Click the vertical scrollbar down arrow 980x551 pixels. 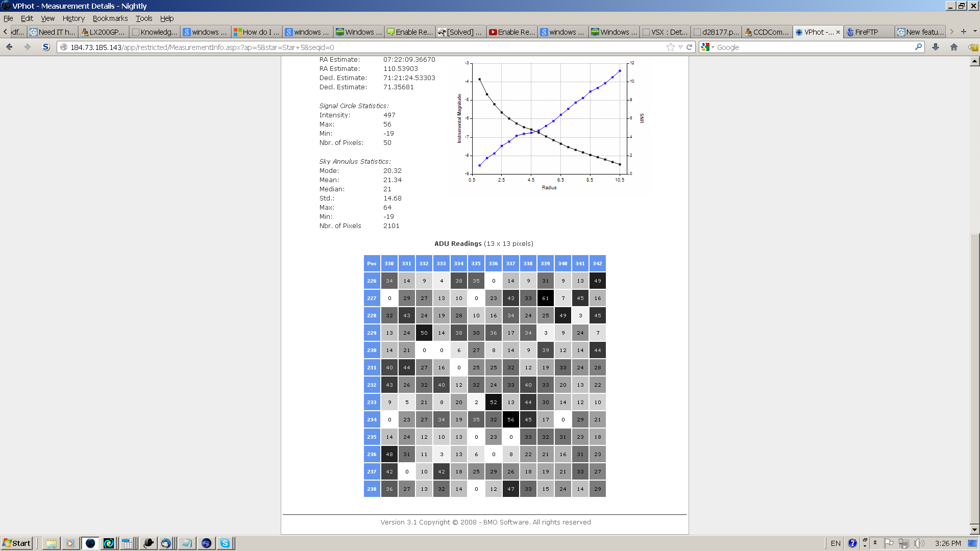(x=974, y=529)
